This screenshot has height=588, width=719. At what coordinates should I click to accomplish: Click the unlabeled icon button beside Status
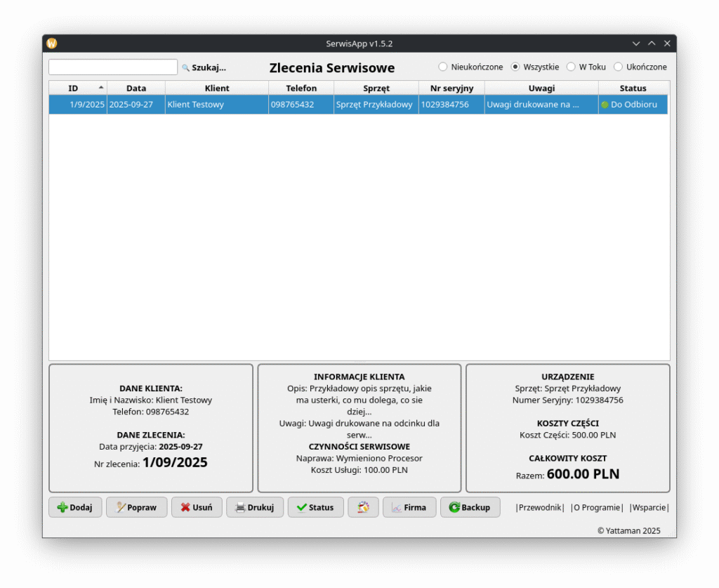(363, 507)
